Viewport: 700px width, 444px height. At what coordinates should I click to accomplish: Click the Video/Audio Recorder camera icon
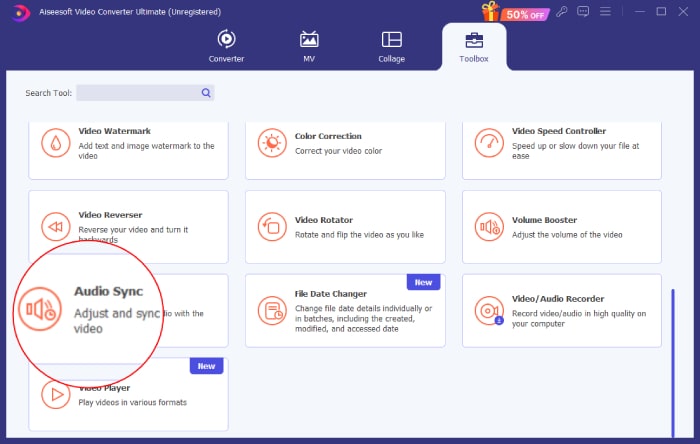point(489,311)
